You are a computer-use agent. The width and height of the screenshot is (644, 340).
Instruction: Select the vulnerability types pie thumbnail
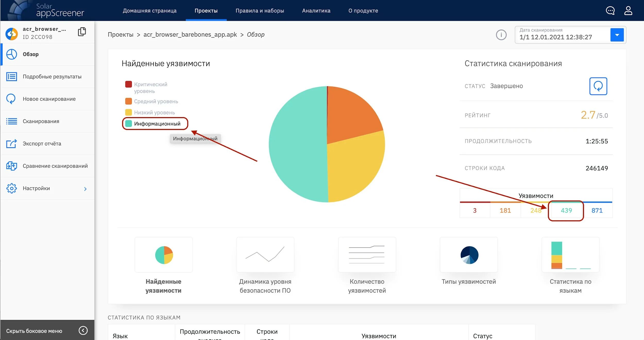click(x=469, y=255)
